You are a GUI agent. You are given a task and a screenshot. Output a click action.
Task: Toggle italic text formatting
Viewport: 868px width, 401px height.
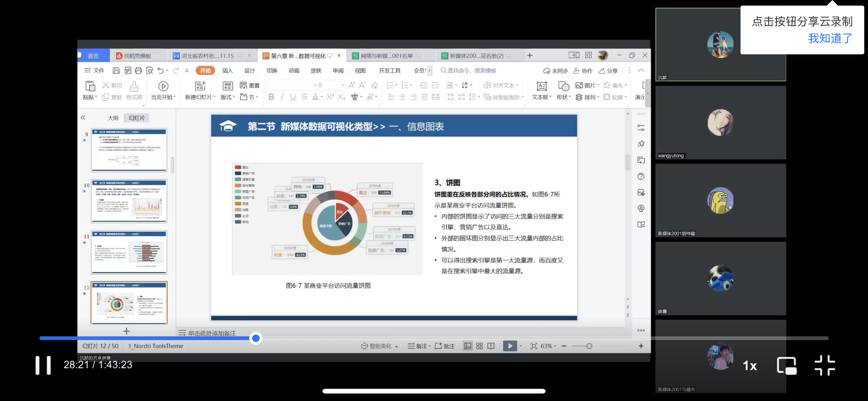282,97
